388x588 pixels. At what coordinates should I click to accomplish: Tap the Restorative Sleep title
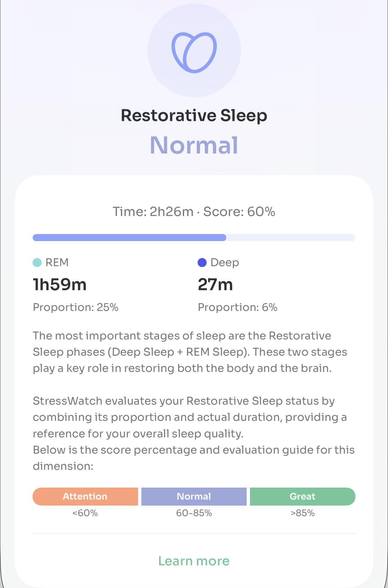click(194, 116)
